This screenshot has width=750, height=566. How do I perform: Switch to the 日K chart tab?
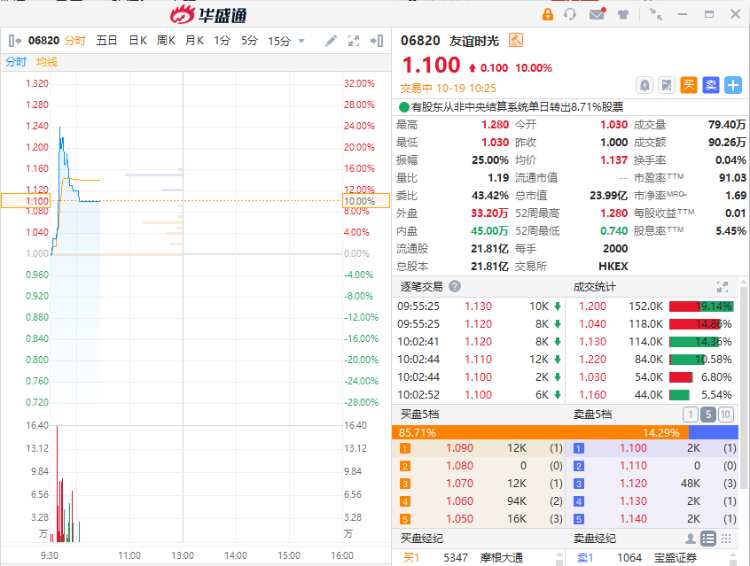(137, 41)
